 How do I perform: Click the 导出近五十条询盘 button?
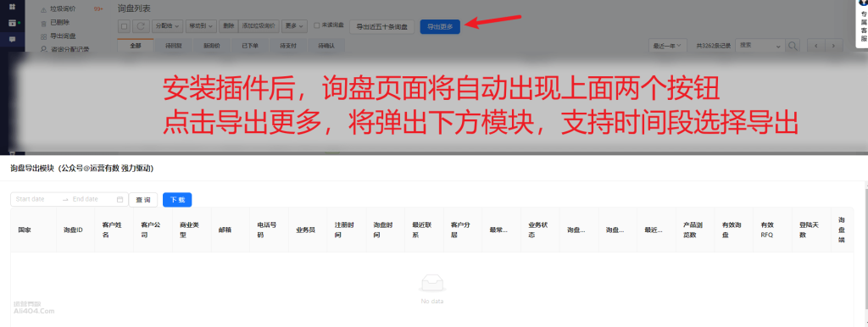382,26
